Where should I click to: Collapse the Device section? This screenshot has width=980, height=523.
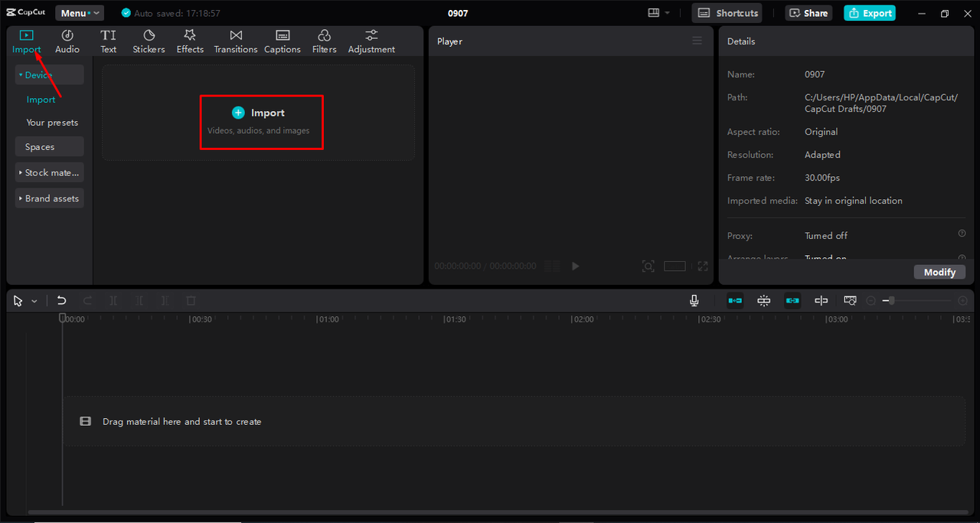(x=49, y=75)
